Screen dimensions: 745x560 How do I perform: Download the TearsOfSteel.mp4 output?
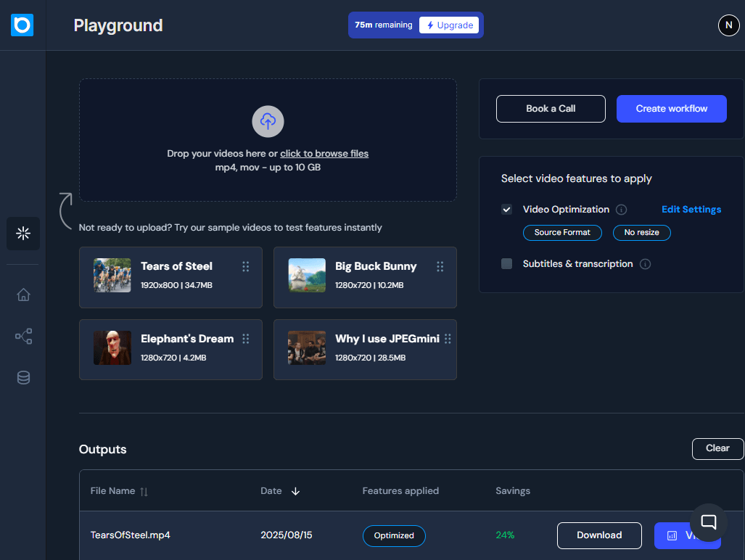pyautogui.click(x=598, y=535)
